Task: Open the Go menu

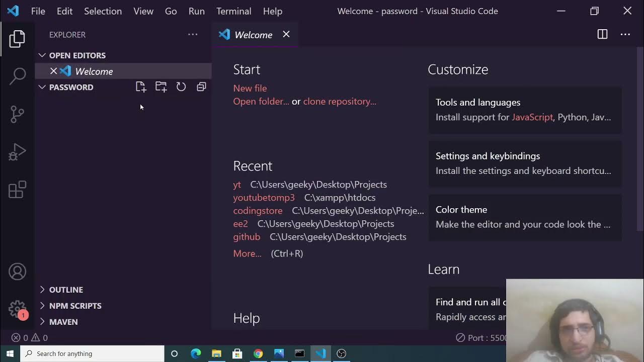Action: point(171,11)
